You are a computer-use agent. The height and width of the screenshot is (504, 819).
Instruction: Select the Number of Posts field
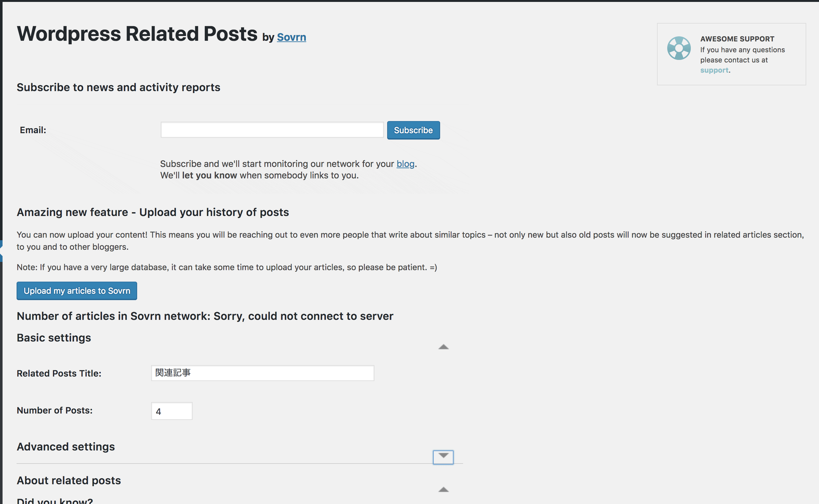pos(172,411)
